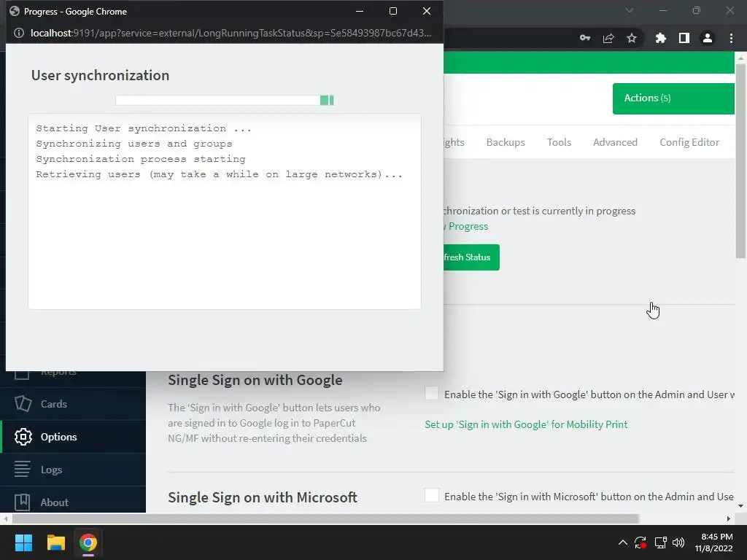The image size is (747, 560).
Task: Open the Chrome profile avatar icon
Action: pyautogui.click(x=708, y=38)
